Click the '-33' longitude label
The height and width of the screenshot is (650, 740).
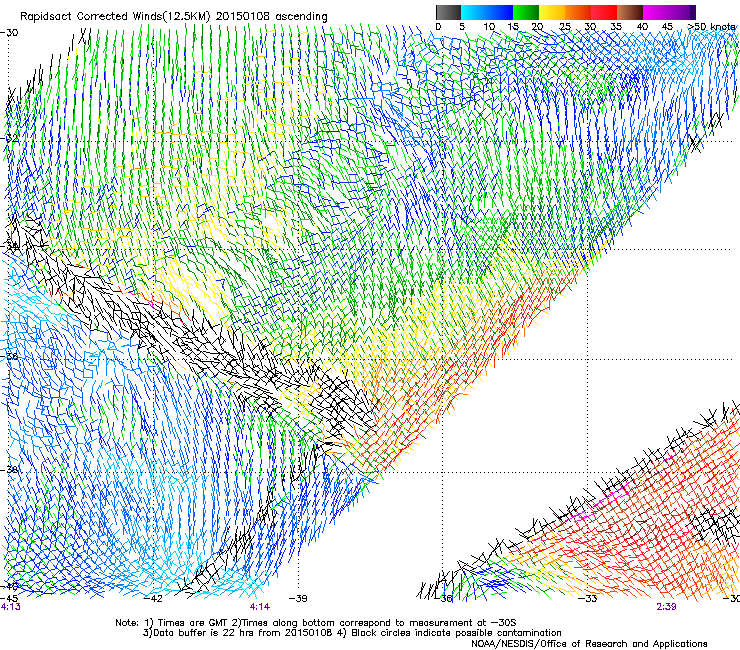pyautogui.click(x=588, y=599)
